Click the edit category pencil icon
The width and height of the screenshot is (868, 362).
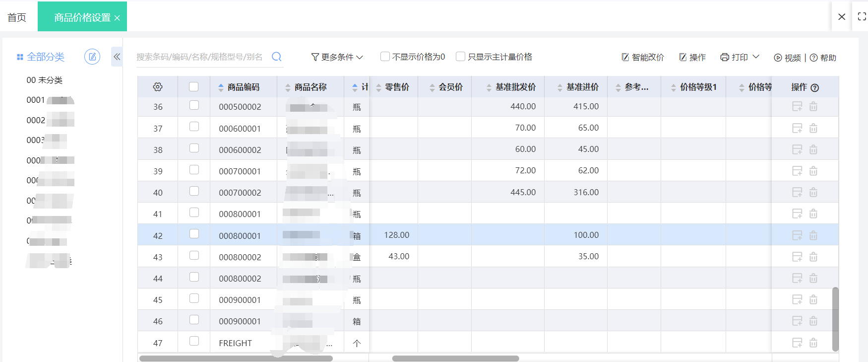[x=92, y=57]
